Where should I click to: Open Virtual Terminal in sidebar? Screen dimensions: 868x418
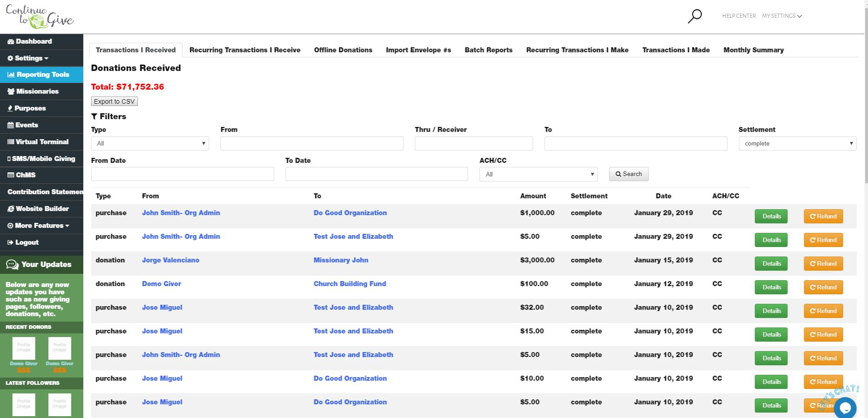(x=41, y=142)
